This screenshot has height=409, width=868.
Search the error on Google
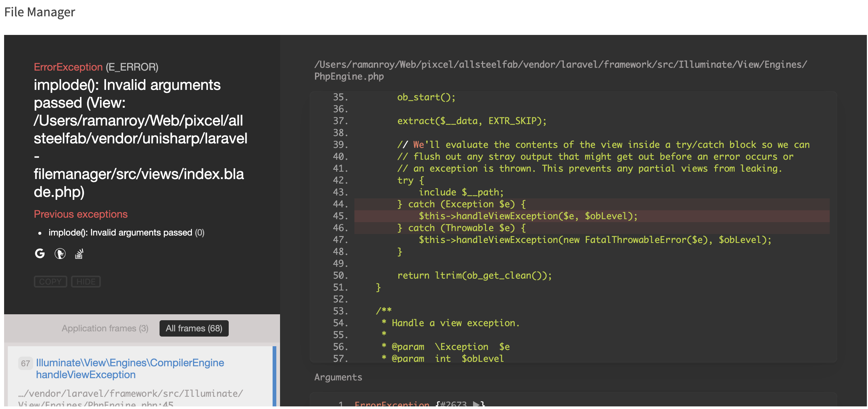[39, 254]
